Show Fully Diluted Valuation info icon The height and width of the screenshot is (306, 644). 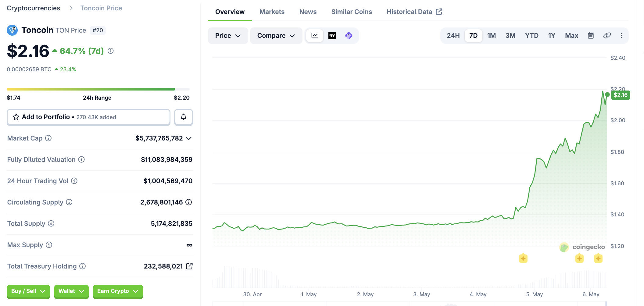(x=81, y=159)
